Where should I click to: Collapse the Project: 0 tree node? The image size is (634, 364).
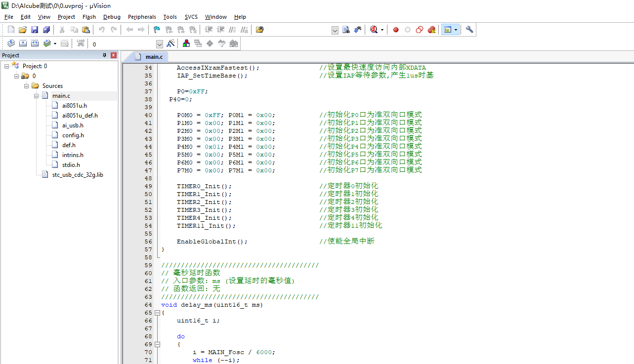(x=7, y=66)
